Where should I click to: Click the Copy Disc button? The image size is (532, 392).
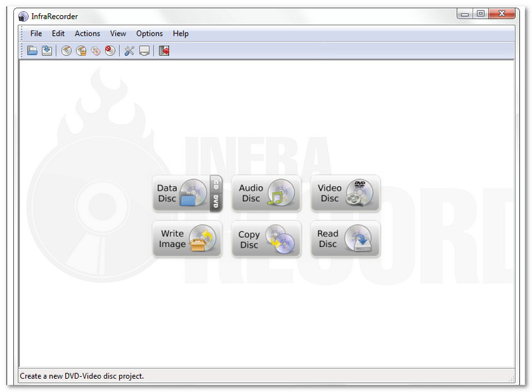point(267,239)
